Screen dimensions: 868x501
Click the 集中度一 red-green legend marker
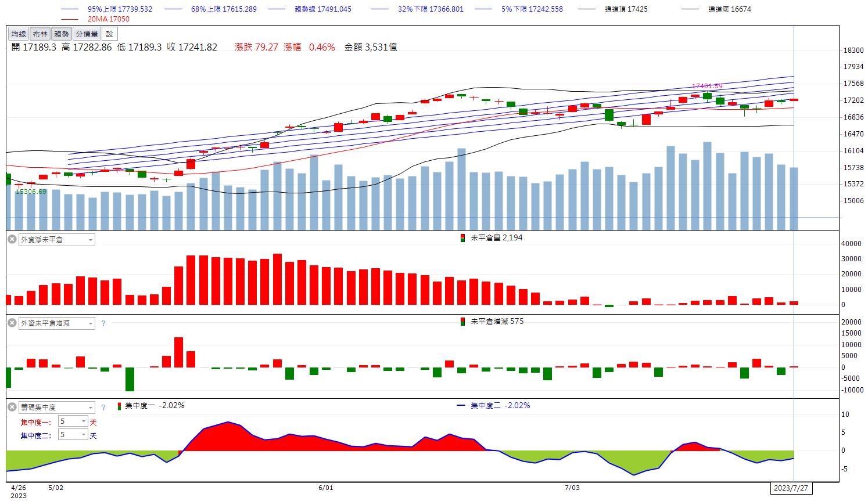point(120,406)
